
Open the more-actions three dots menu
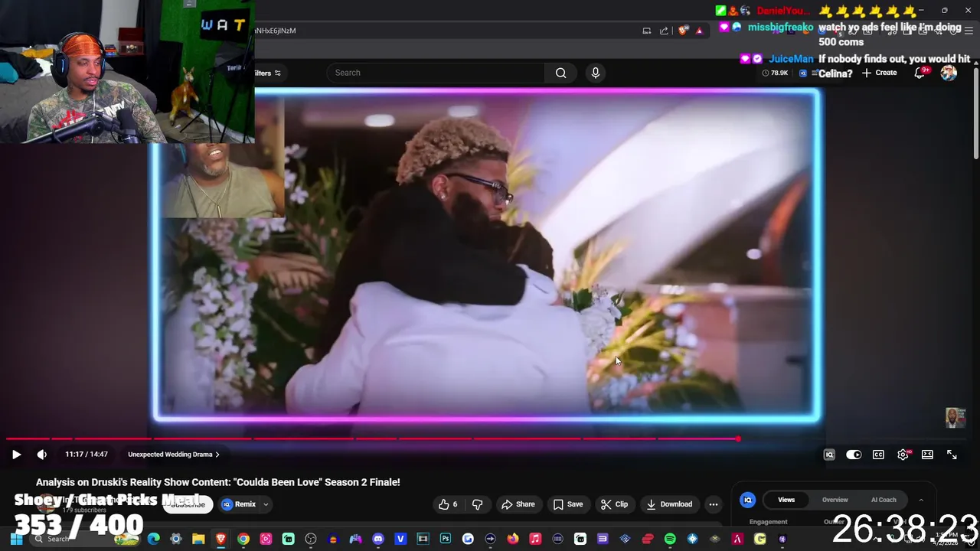pos(714,504)
